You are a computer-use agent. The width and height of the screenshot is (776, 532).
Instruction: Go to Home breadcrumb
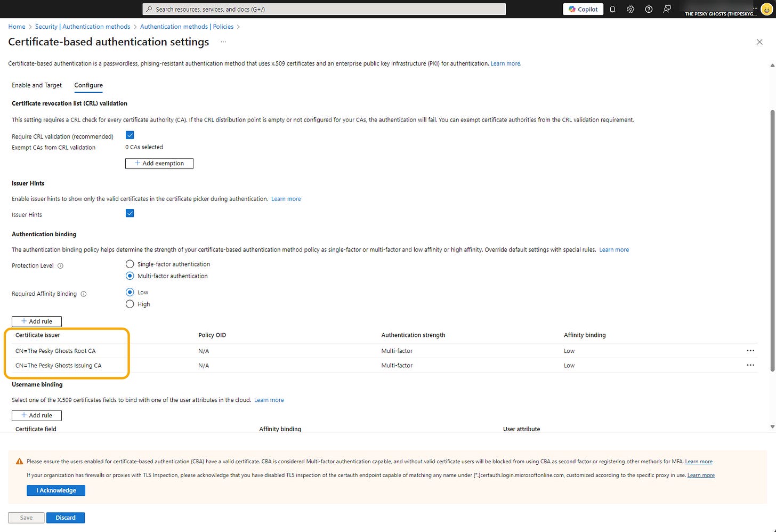pos(17,27)
